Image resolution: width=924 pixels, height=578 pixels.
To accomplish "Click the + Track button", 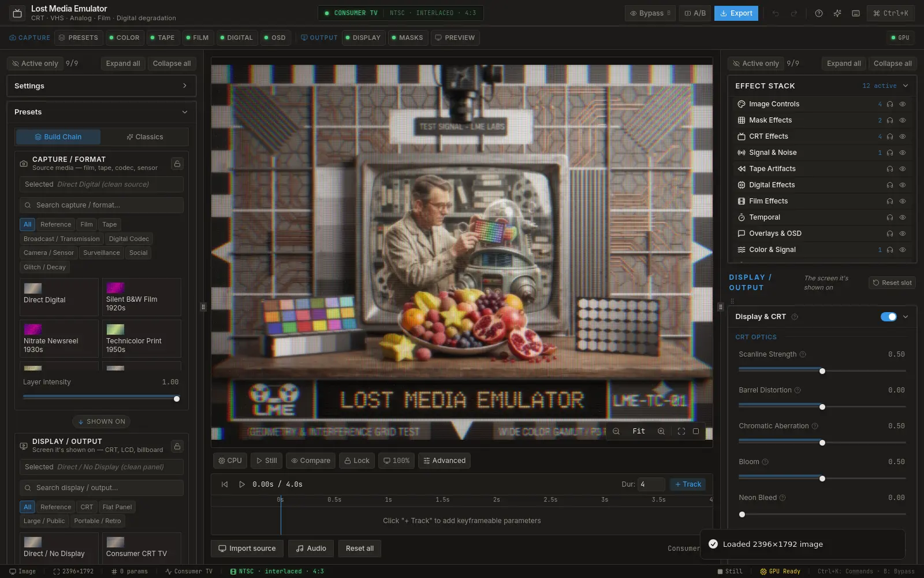I will click(x=688, y=484).
